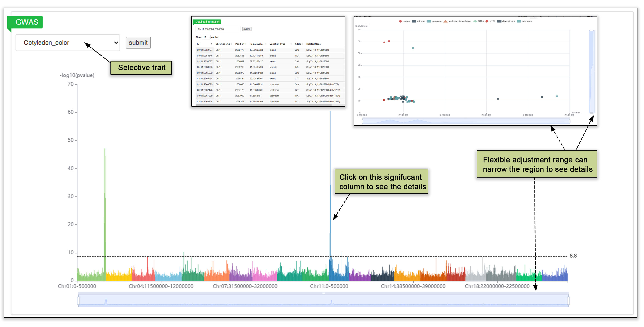Sort table by Variation Type column

coord(277,44)
